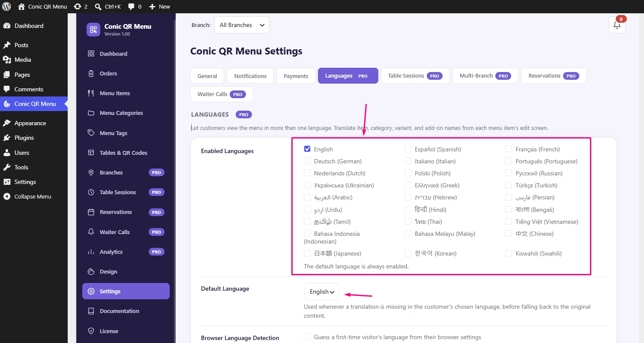
Task: Click the WordPress Plugins plug icon
Action: click(x=7, y=138)
